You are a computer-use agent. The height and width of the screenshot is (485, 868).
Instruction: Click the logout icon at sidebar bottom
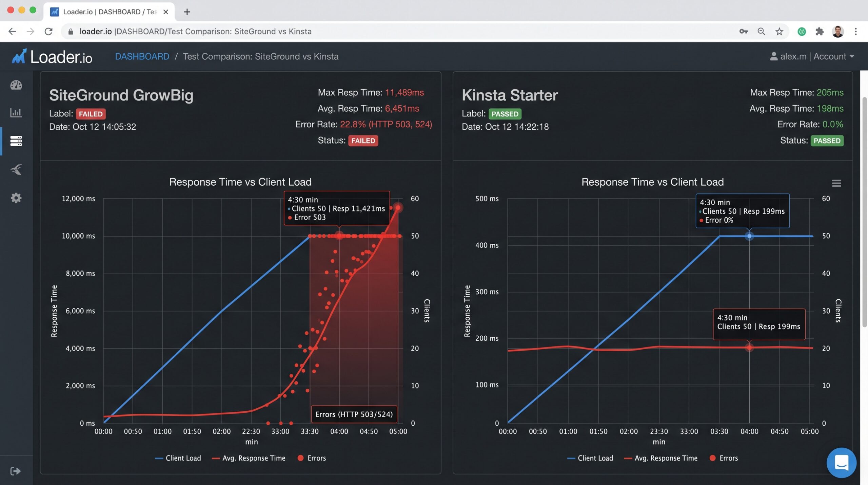(x=16, y=471)
